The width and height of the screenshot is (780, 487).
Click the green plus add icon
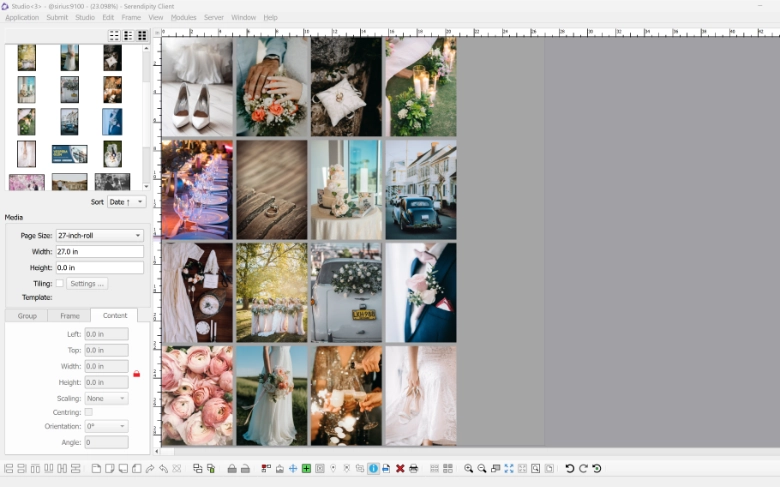[306, 468]
